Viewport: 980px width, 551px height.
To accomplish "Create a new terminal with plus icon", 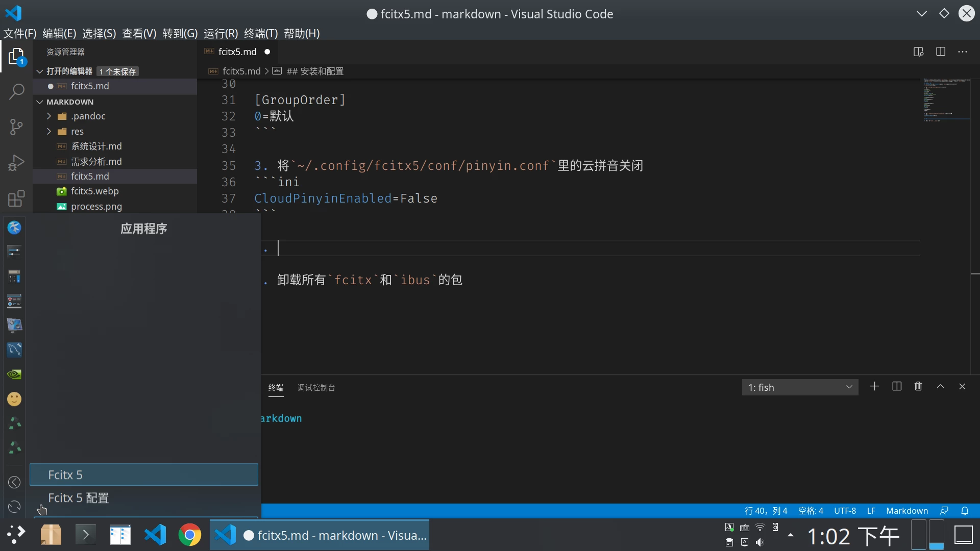I will [874, 387].
